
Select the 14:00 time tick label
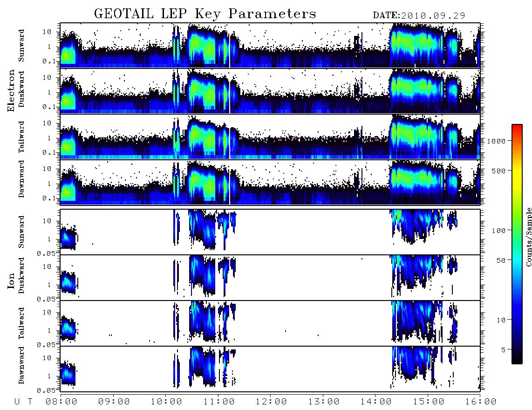(376, 402)
